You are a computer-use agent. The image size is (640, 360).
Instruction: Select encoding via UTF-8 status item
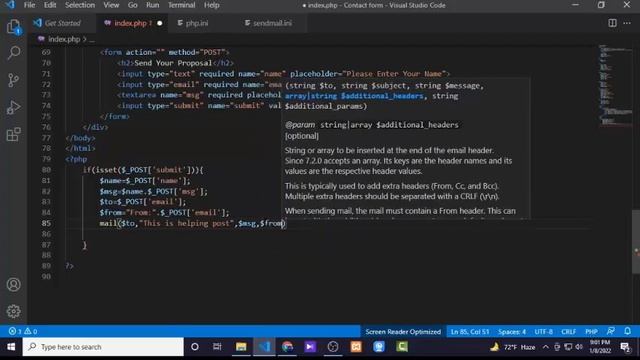(x=543, y=331)
